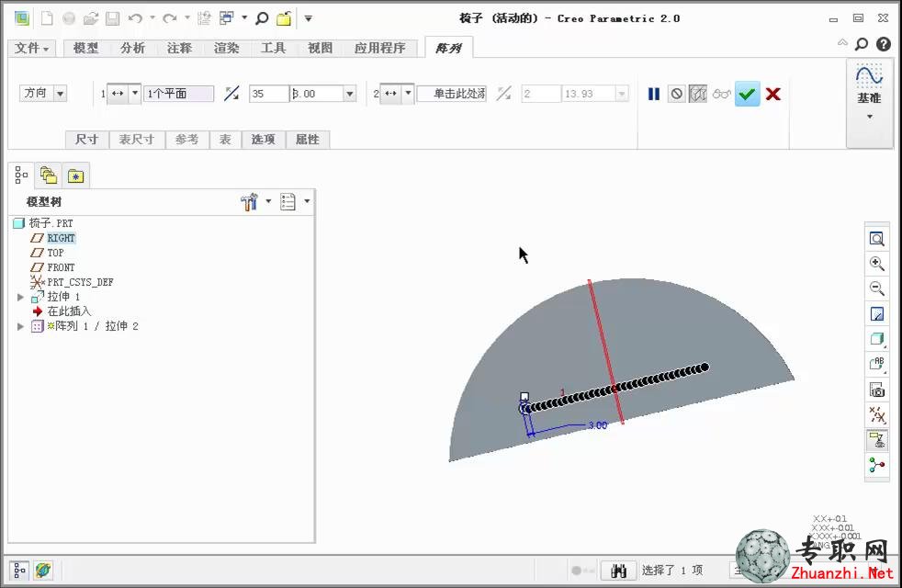This screenshot has height=588, width=902.
Task: Click the New file icon
Action: click(x=47, y=18)
